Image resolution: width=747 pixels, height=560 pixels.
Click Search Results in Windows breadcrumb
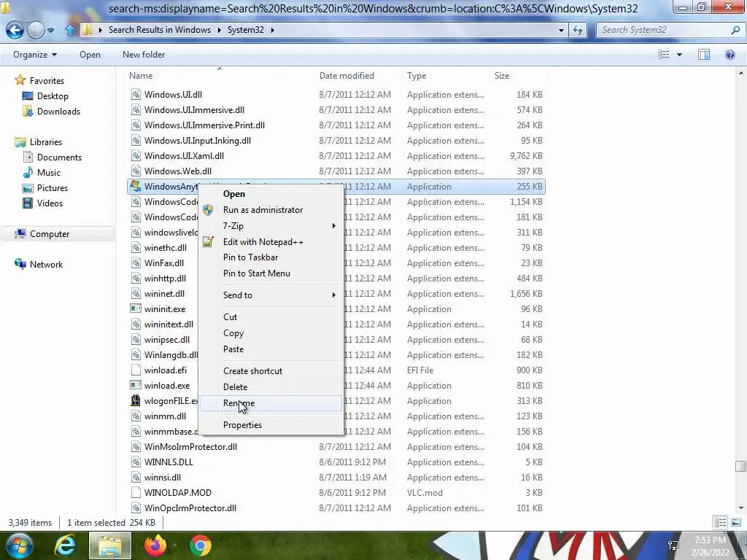pos(160,30)
